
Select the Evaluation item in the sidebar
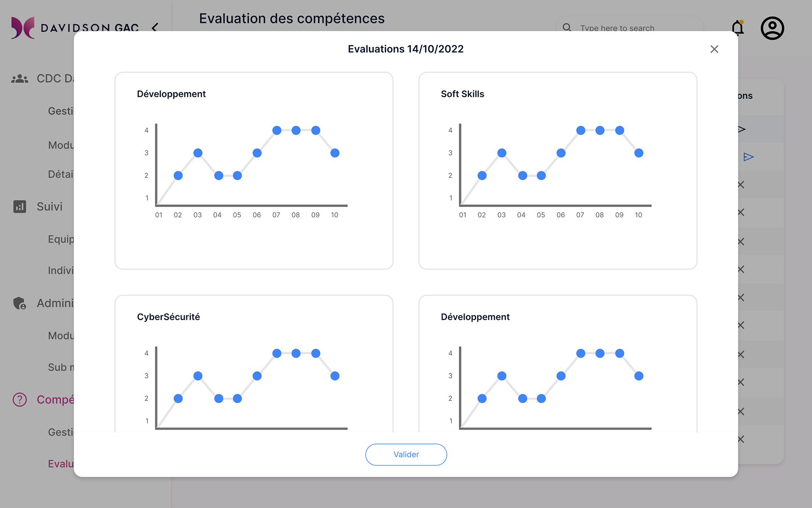click(61, 464)
